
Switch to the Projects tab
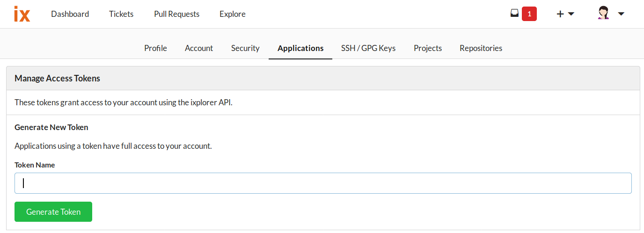coord(428,48)
